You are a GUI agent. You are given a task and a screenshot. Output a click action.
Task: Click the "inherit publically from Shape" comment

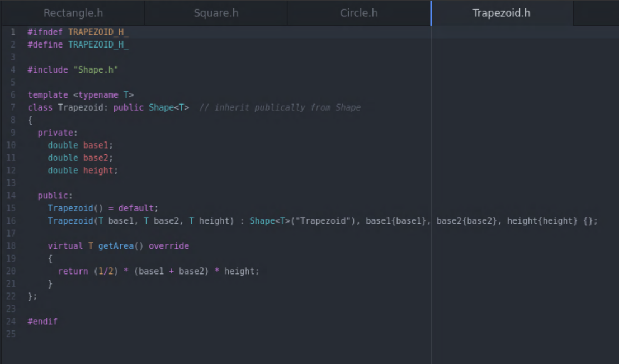pyautogui.click(x=280, y=108)
